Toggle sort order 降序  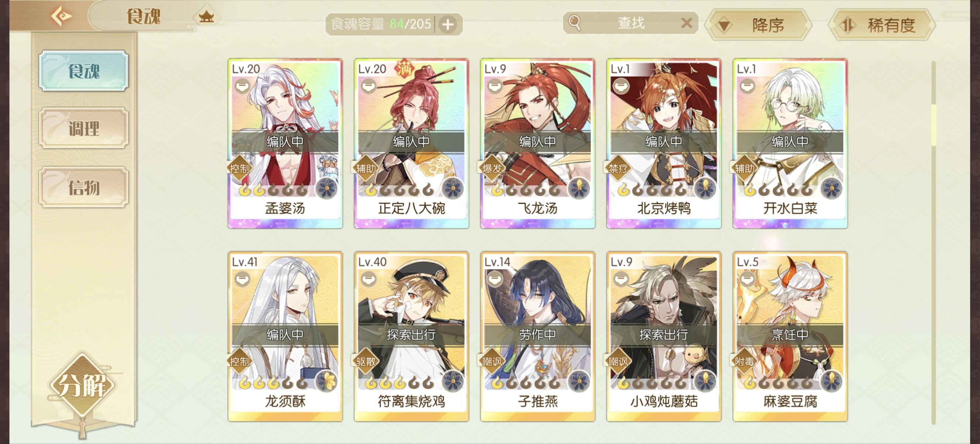click(x=758, y=25)
